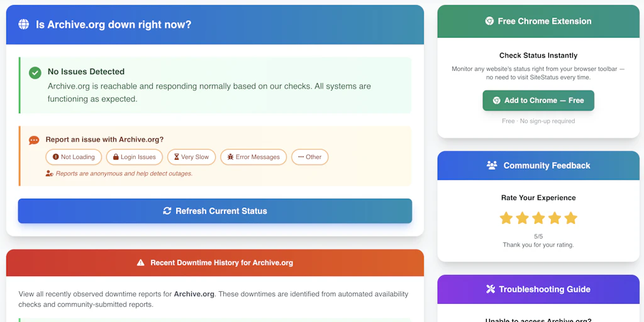Click the warning triangle in the Downtime History header
This screenshot has width=644, height=322.
[x=140, y=262]
